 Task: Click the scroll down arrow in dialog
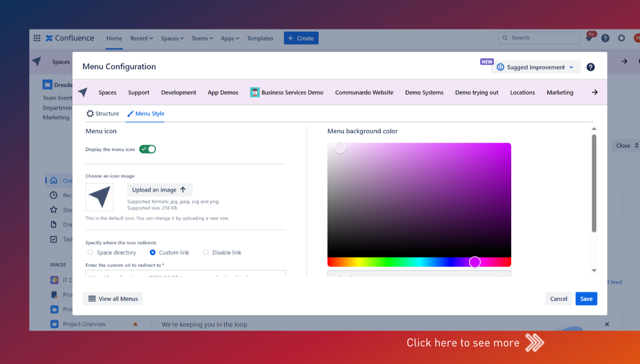point(594,270)
